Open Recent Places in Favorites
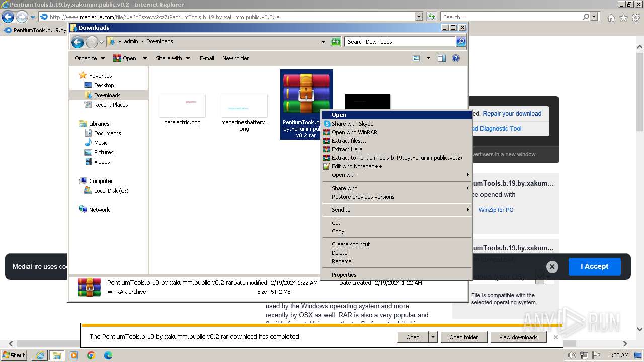The width and height of the screenshot is (644, 362). [x=111, y=105]
